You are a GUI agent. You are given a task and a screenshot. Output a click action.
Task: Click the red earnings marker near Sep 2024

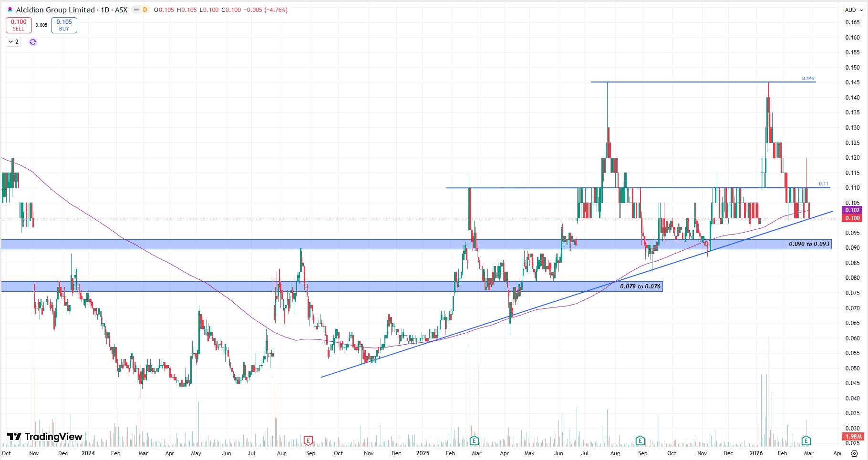(x=308, y=440)
